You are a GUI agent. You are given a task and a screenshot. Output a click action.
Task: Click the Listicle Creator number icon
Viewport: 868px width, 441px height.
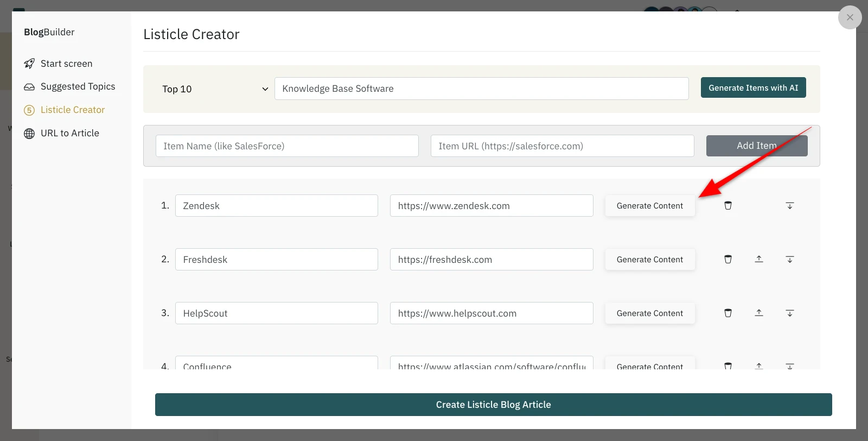pos(29,110)
